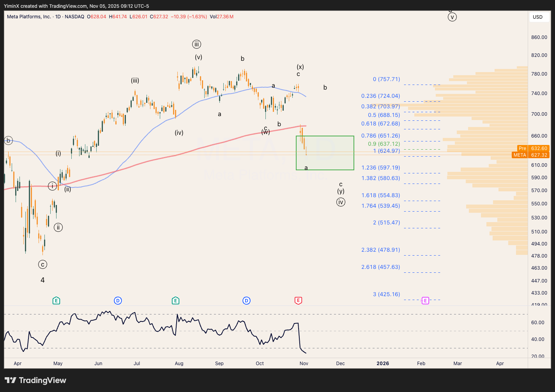Select the green Fibonacci level 0.9 (637.12)
This screenshot has height=392, width=555.
point(384,144)
